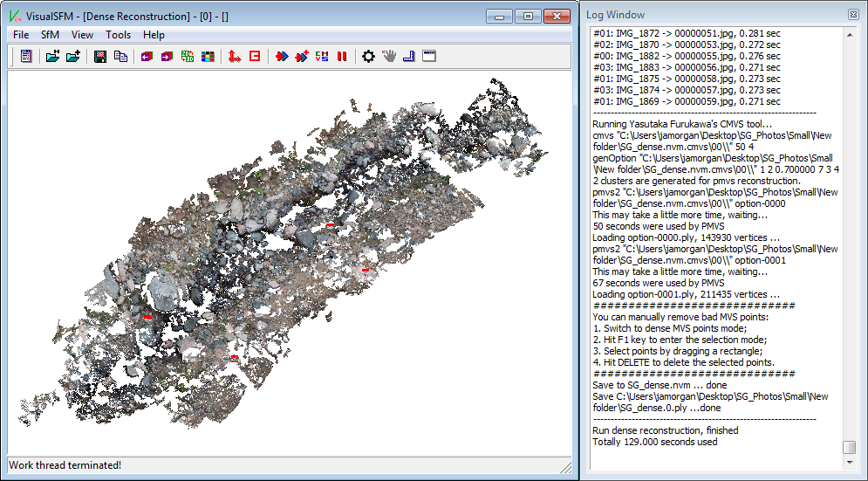Click the Log Window scrollbar down arrow
The width and height of the screenshot is (868, 481).
pyautogui.click(x=849, y=464)
